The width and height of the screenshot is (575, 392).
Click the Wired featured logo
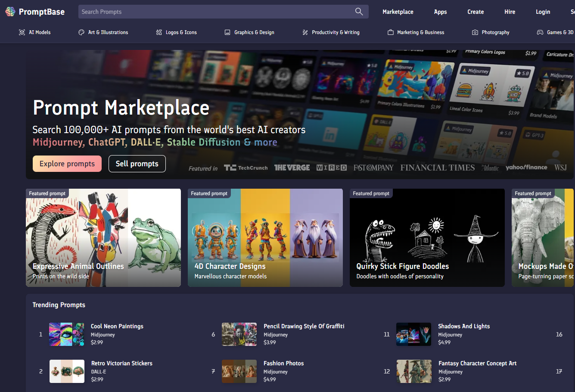point(332,168)
